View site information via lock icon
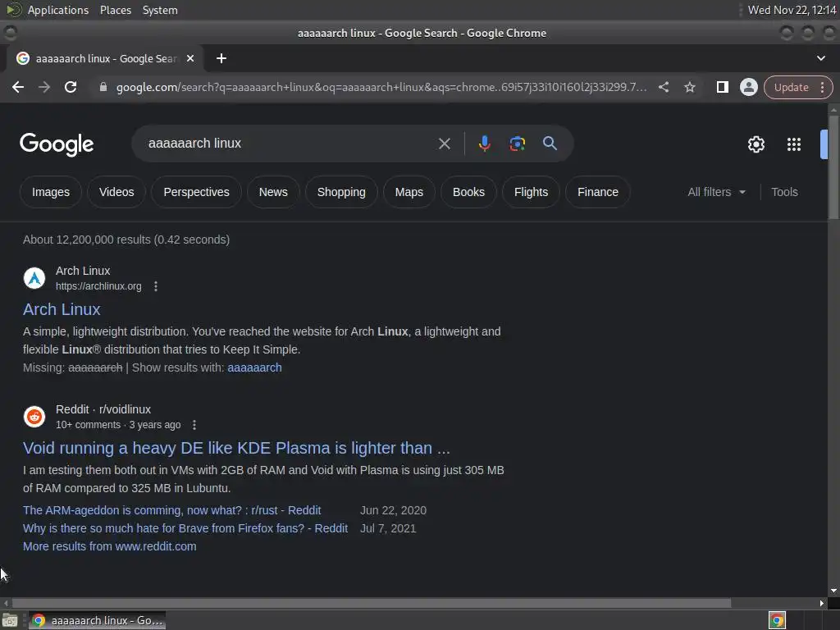840x630 pixels. click(x=103, y=87)
